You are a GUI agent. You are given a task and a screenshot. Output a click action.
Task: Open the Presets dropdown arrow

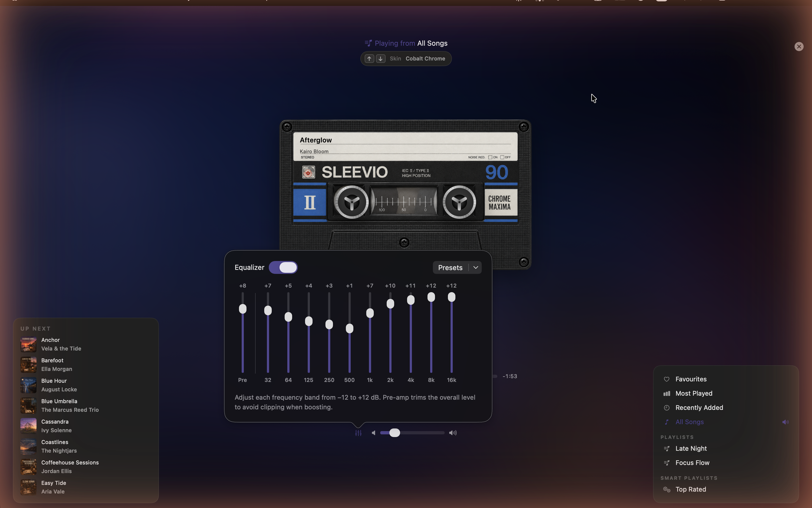475,268
